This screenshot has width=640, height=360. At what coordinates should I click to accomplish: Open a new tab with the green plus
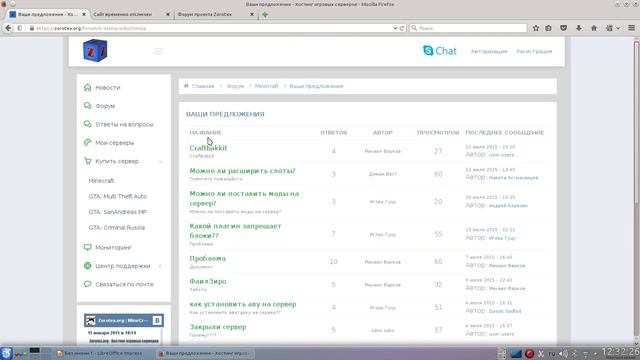click(x=265, y=14)
